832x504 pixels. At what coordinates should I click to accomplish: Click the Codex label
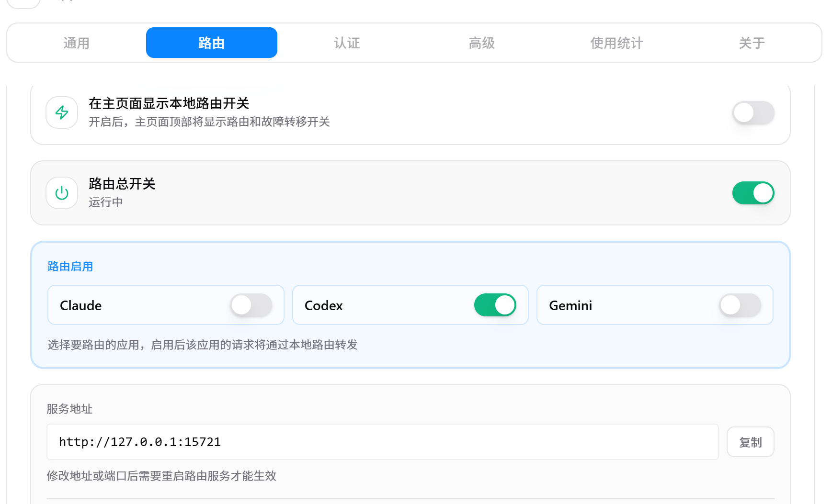click(324, 305)
